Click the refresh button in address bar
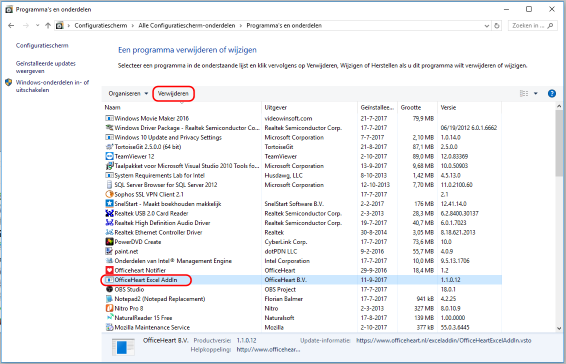The image size is (566, 364). pos(497,26)
